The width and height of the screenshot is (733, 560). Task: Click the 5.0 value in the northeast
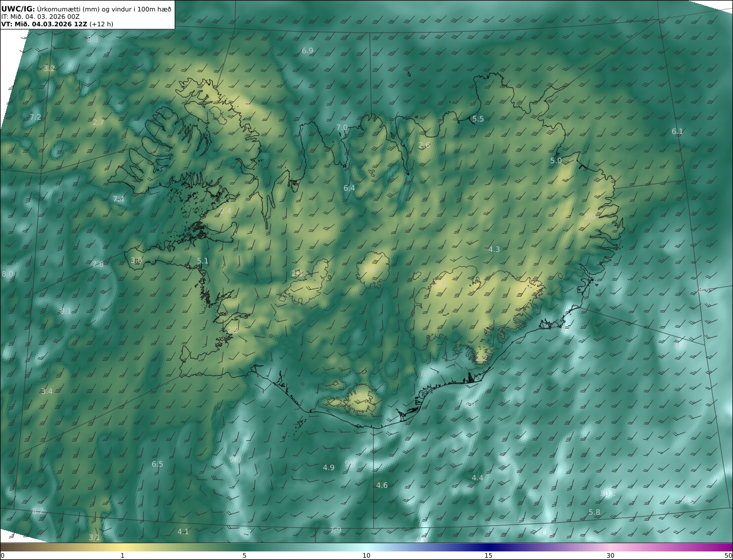pos(556,161)
